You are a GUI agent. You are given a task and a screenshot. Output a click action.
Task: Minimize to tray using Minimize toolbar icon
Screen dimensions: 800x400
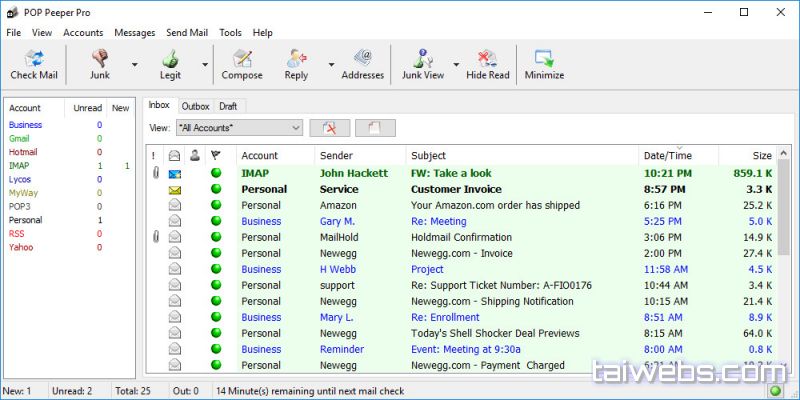(x=544, y=58)
